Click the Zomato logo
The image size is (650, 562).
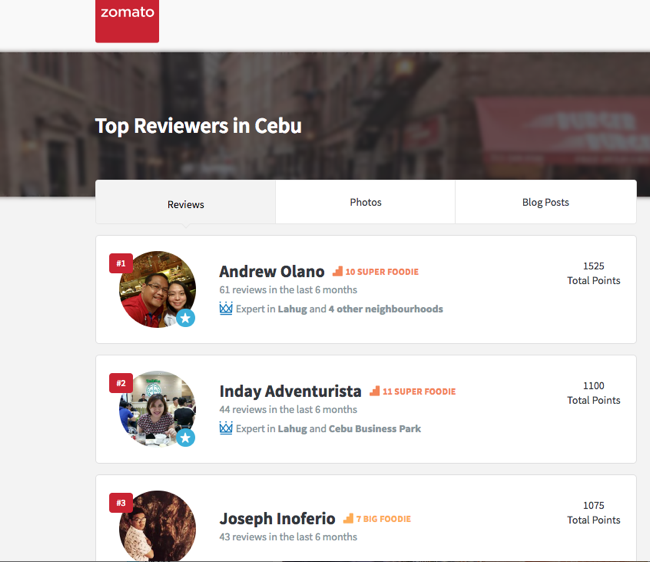tap(127, 20)
